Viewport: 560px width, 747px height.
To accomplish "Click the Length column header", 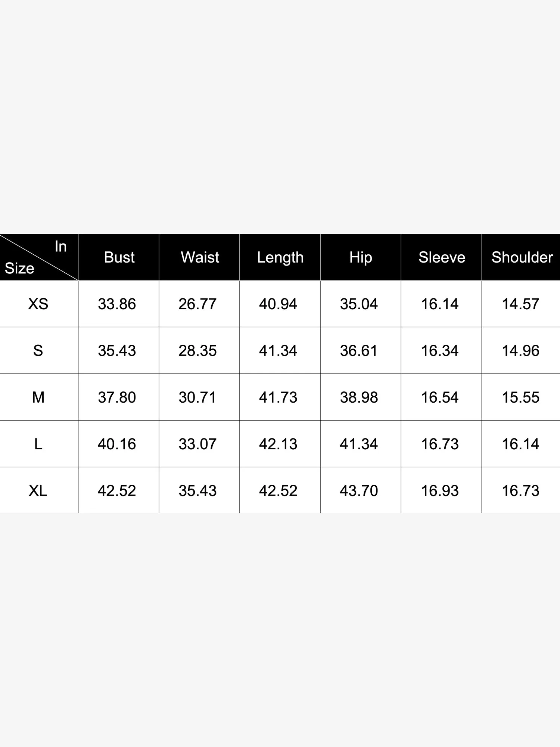I will point(280,257).
